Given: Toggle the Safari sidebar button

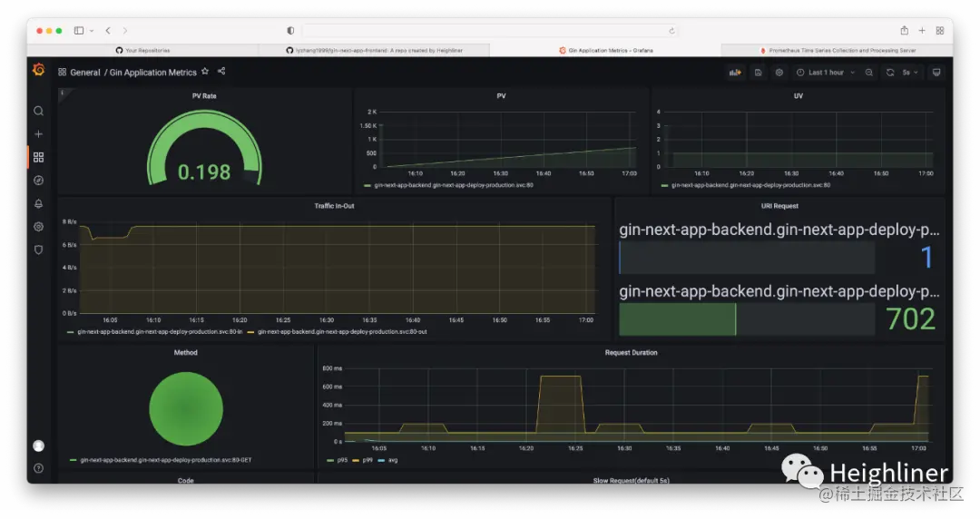Looking at the screenshot, I should click(x=79, y=31).
